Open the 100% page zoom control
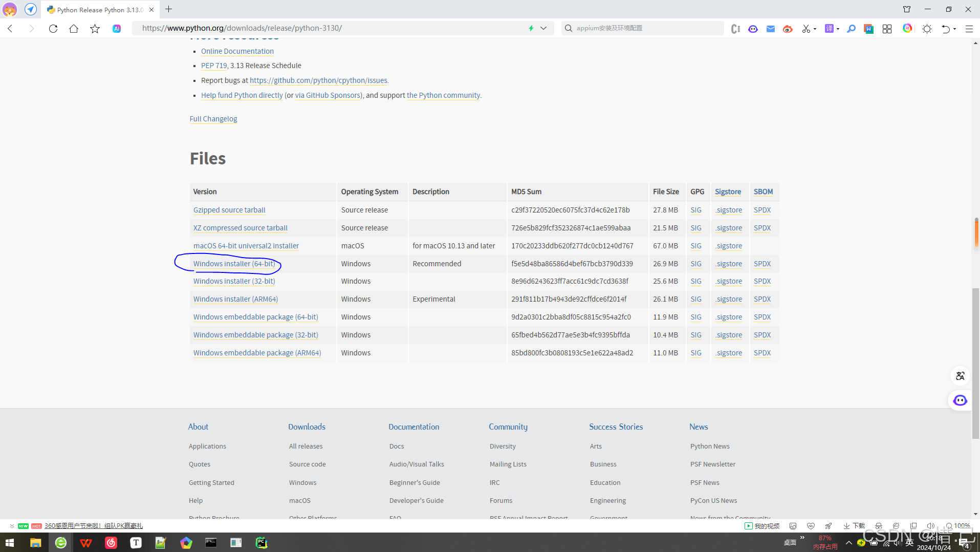Screen dimensions: 980x552 click(958, 526)
